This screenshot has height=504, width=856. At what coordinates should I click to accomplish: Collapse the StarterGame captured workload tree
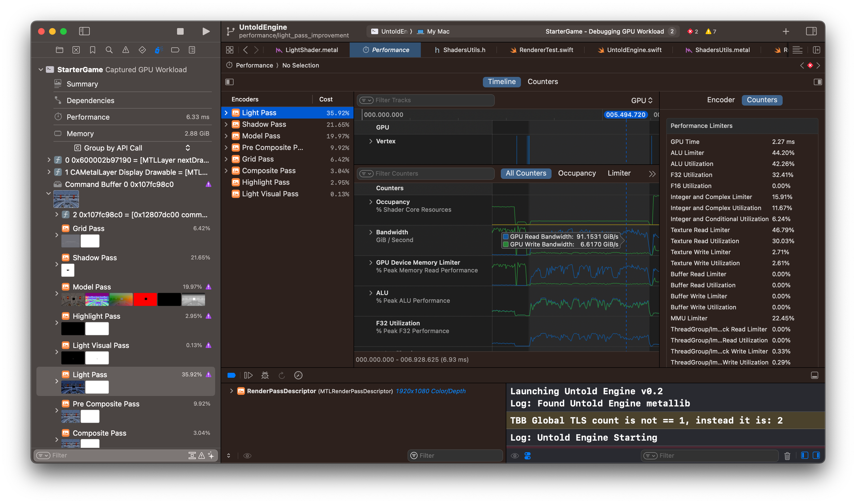click(x=41, y=70)
